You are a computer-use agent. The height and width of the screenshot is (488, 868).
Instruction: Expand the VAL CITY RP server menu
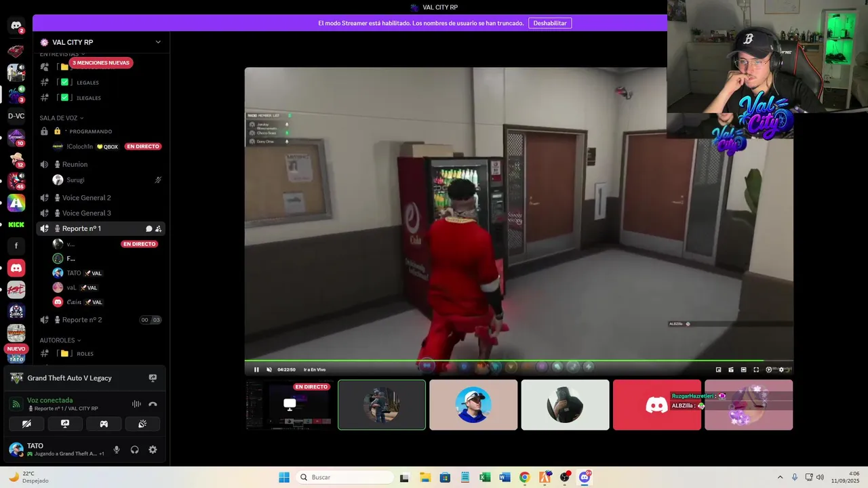(158, 42)
